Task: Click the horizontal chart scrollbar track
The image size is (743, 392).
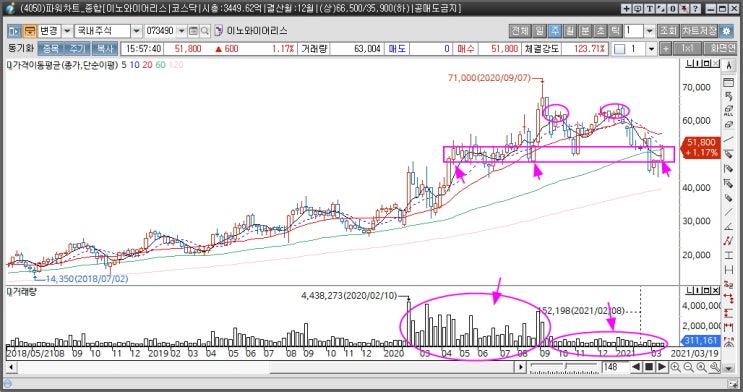Action: pos(267,367)
